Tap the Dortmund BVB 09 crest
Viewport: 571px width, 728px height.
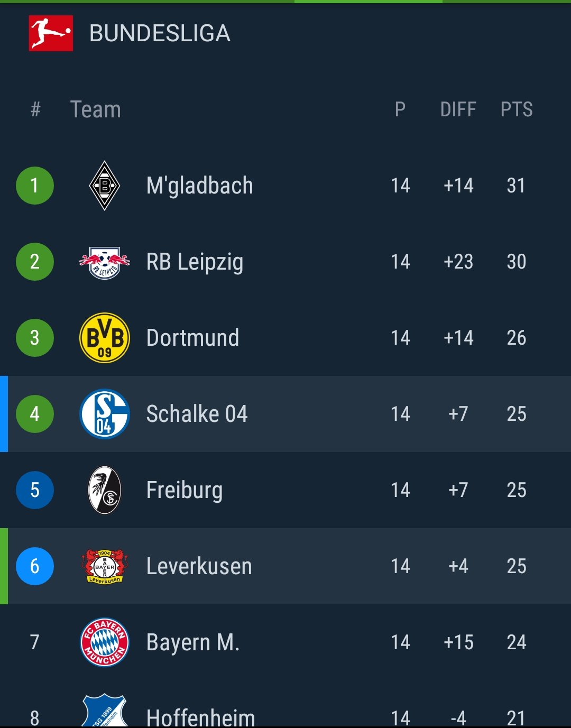point(105,338)
